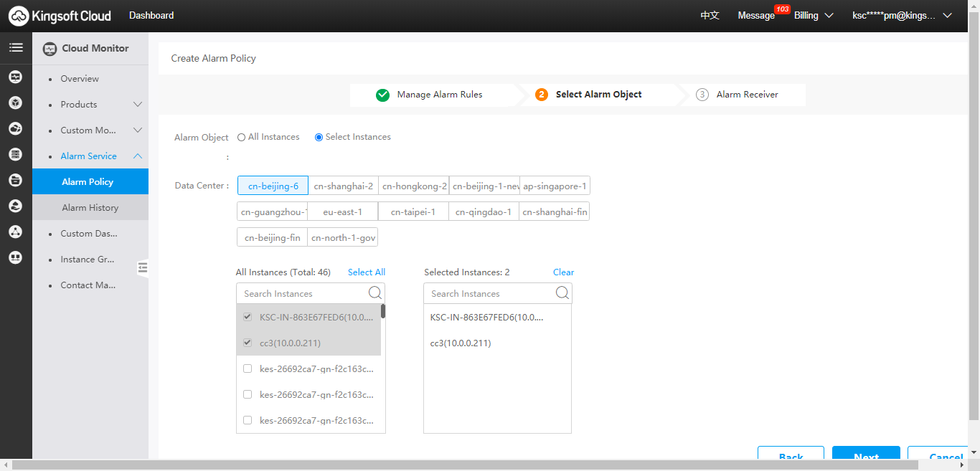Collapse the sidebar using the collapse handle

143,267
